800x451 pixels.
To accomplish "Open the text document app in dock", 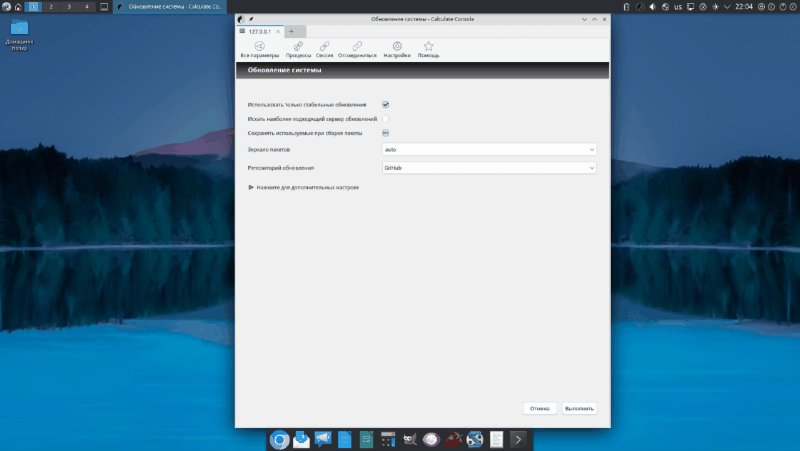I will tap(496, 439).
